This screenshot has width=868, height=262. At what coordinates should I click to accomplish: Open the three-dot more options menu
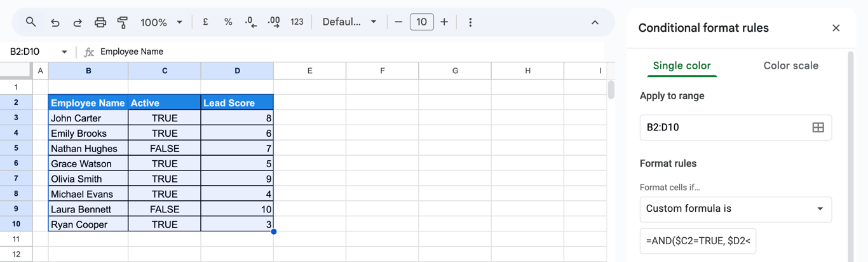[470, 22]
